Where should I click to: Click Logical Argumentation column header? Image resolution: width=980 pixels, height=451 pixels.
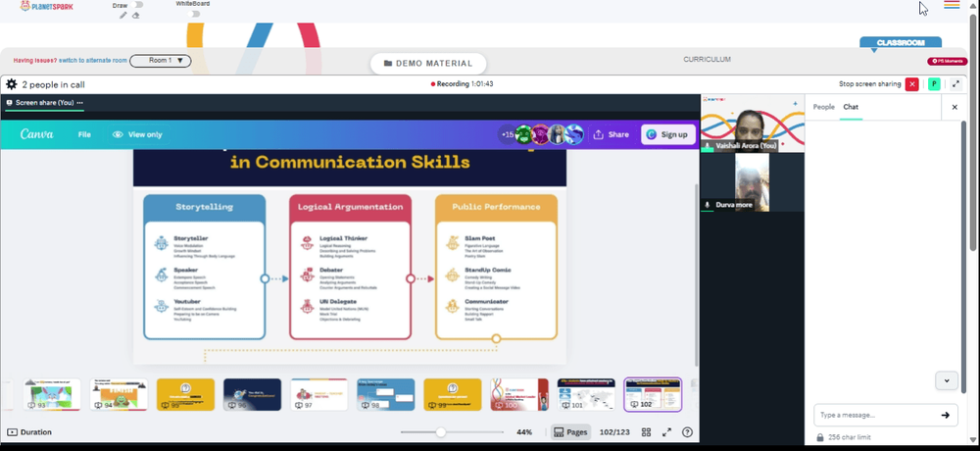(x=350, y=207)
